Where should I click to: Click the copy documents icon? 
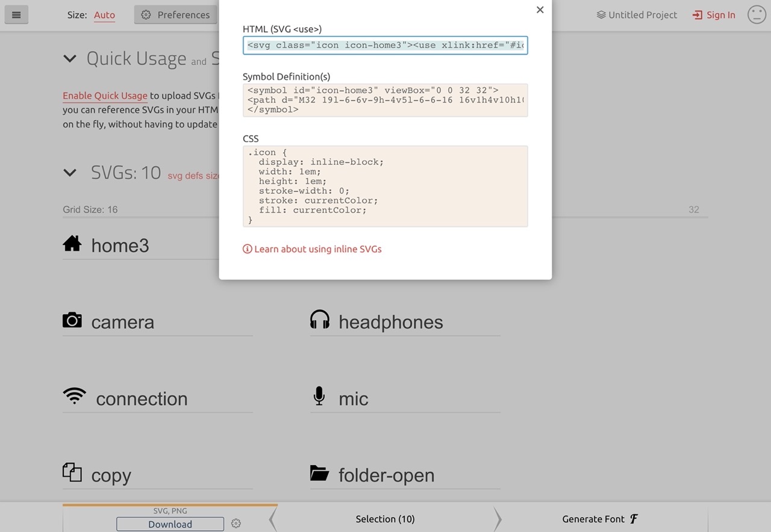[72, 472]
